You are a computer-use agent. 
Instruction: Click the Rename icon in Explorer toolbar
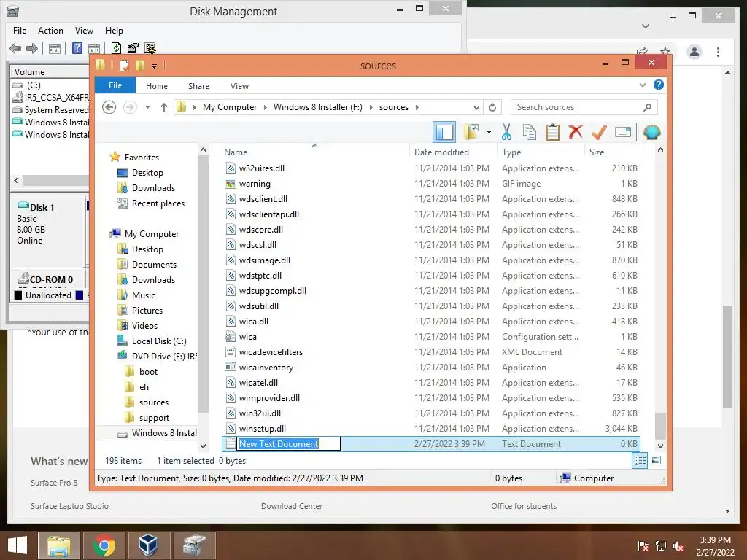click(623, 132)
